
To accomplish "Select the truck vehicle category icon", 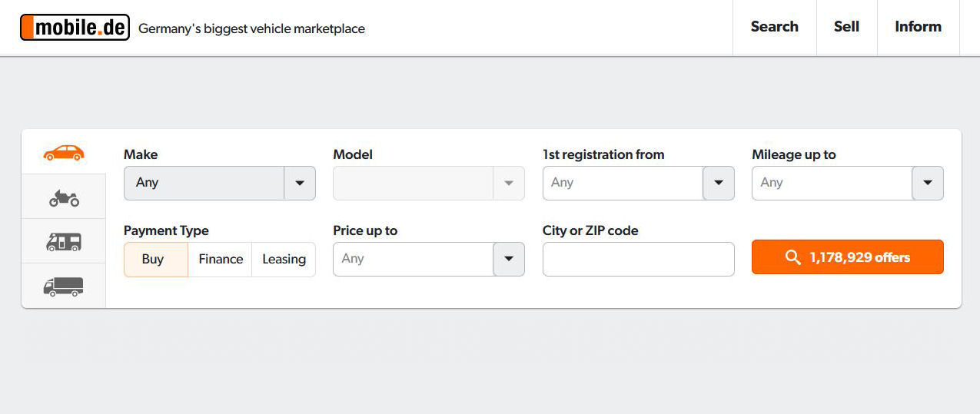I will tap(64, 286).
